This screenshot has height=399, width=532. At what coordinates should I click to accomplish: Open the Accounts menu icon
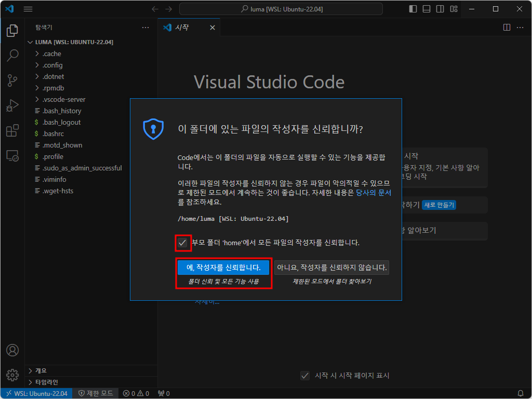click(12, 350)
